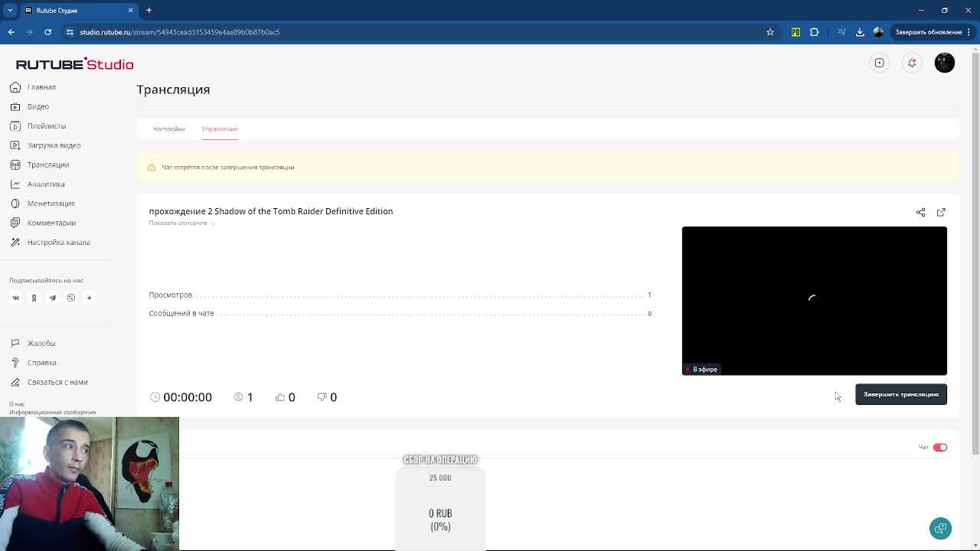Click Завершить обновление in the browser toolbar
The image size is (980, 551).
coord(929,32)
